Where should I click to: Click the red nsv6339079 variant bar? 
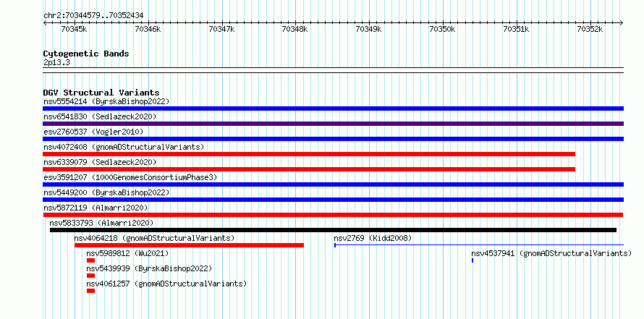[309, 169]
